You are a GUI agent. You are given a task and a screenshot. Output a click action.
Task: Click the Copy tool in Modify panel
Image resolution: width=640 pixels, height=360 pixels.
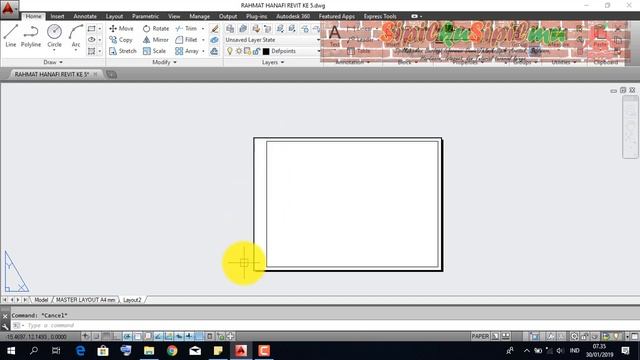[121, 40]
